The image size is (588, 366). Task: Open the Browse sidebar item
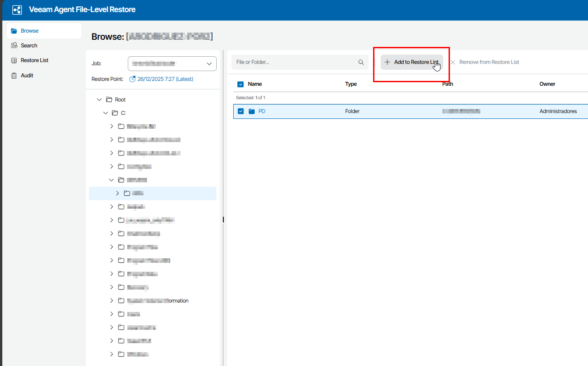click(29, 31)
